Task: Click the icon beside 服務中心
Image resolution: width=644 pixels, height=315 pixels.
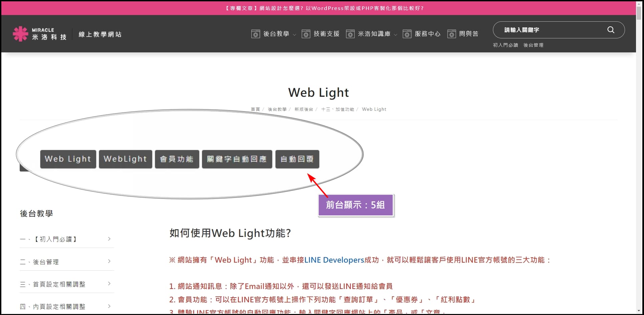Action: coord(407,34)
